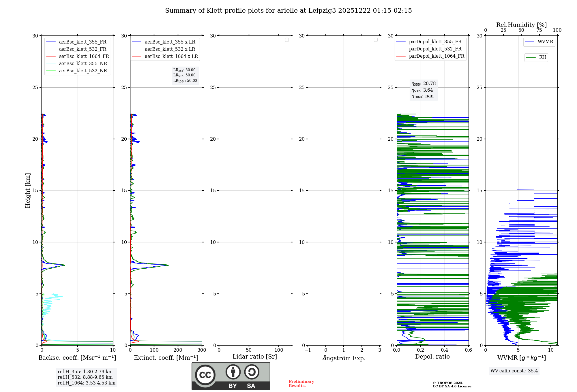
Task: Select the aerBsc_klett_355_NR legend entry
Action: [83, 64]
